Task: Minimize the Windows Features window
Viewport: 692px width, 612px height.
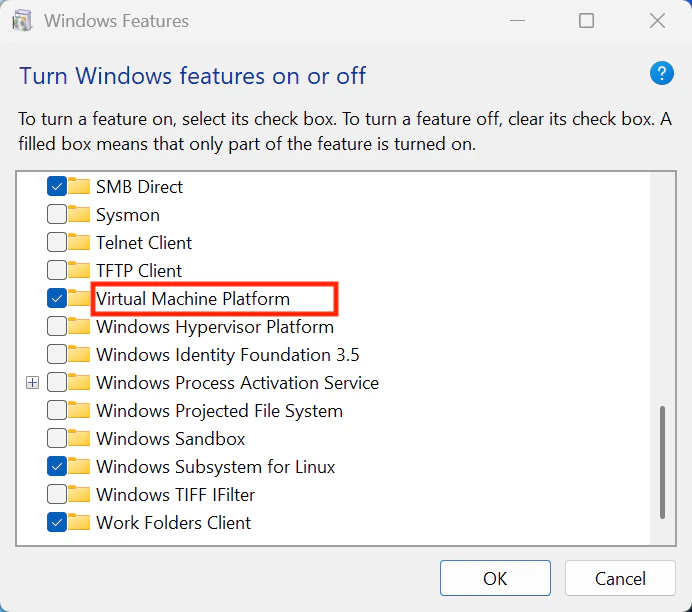Action: pos(517,21)
